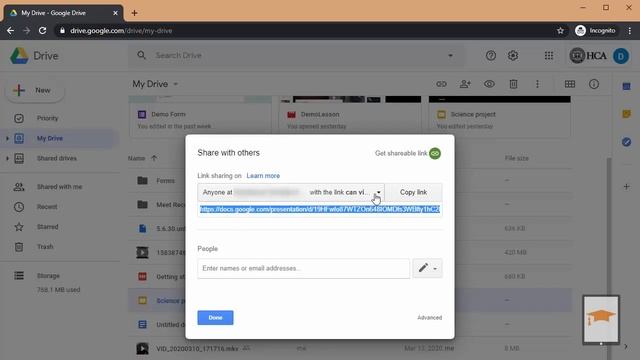The height and width of the screenshot is (360, 640).
Task: Open the Advanced sharing settings link
Action: (429, 318)
